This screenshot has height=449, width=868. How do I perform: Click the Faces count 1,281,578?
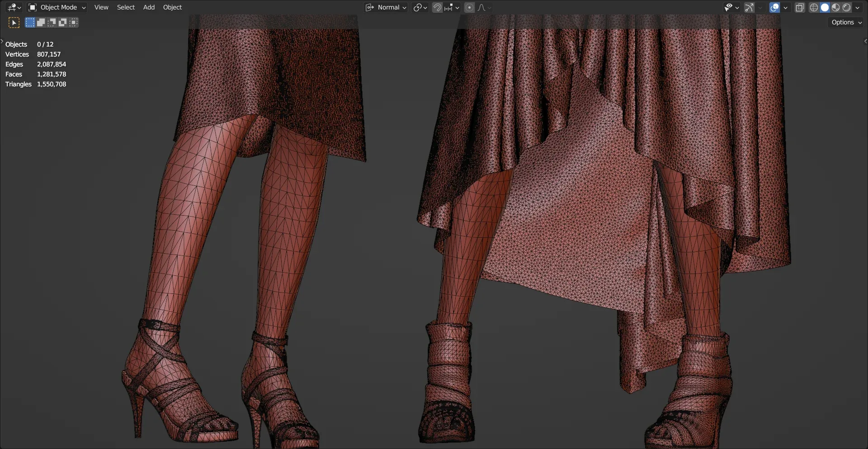coord(52,74)
